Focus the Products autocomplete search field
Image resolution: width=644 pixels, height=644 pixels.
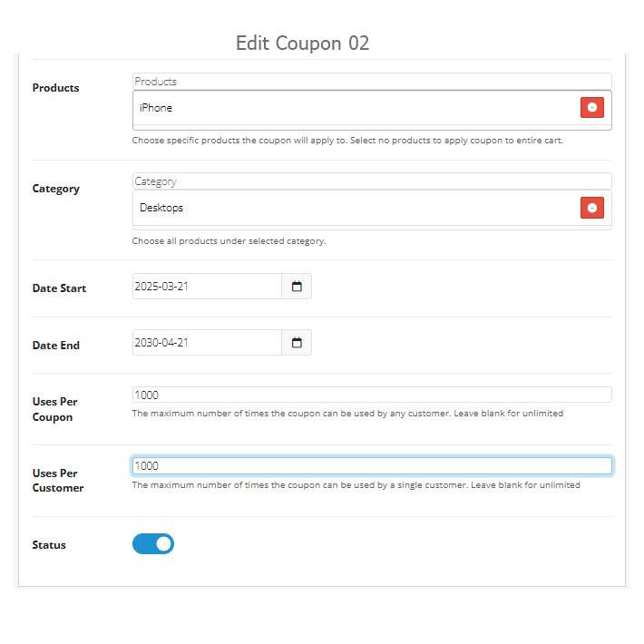pos(372,82)
